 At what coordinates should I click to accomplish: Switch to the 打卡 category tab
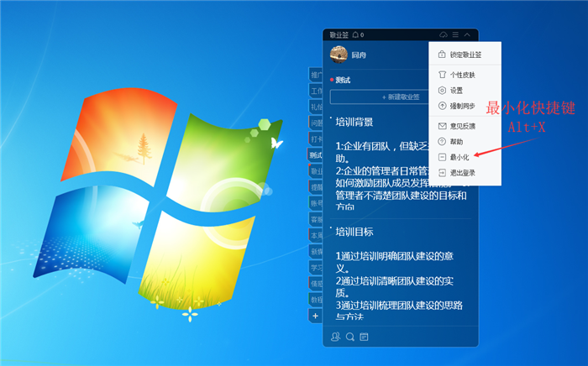pyautogui.click(x=316, y=139)
